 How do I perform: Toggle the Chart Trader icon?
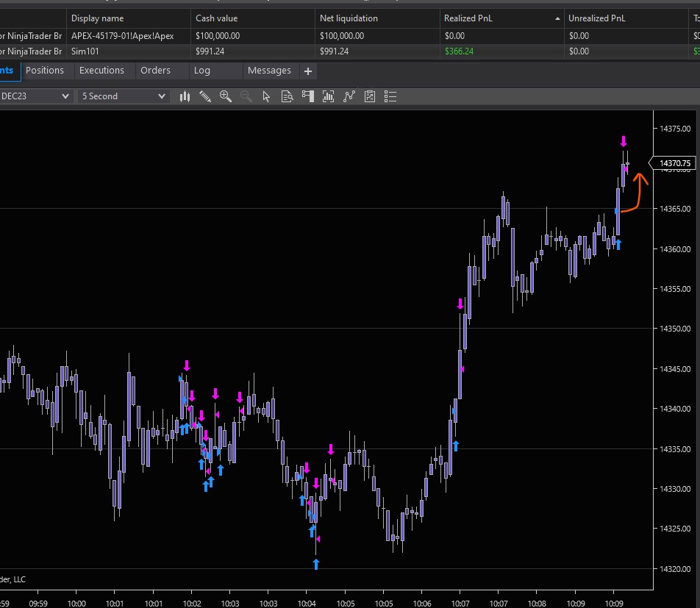pyautogui.click(x=308, y=96)
